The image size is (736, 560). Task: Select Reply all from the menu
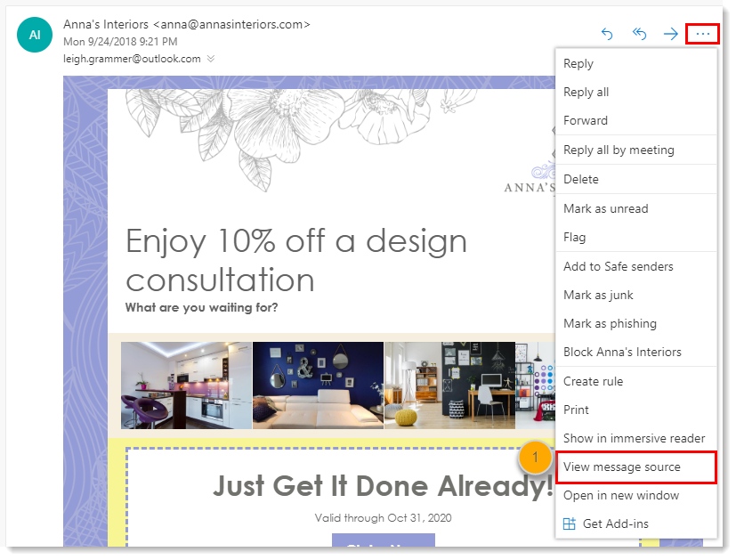pyautogui.click(x=636, y=92)
